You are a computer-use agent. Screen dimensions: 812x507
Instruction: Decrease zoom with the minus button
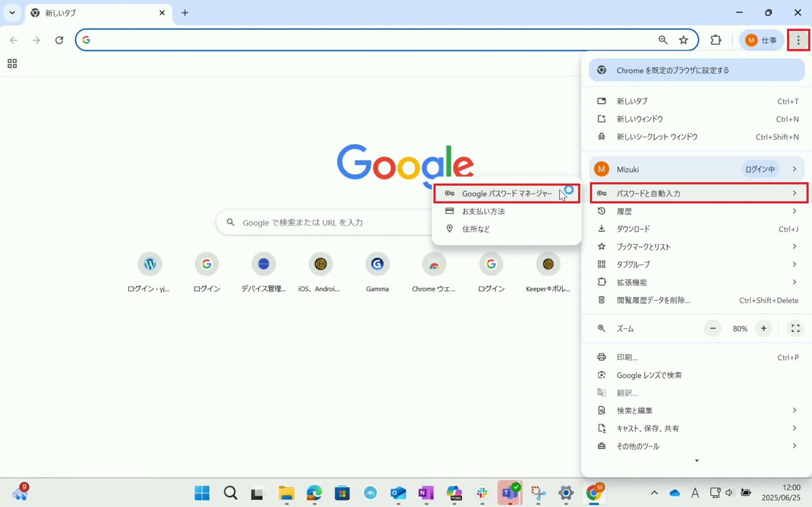713,329
